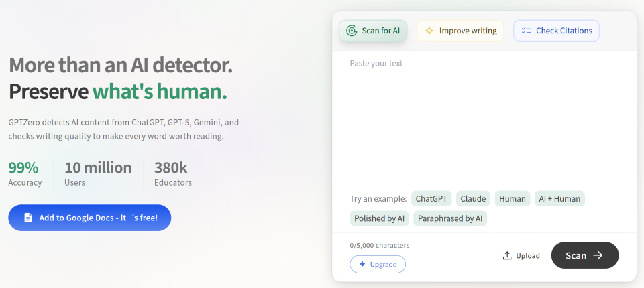Try the Polished by AI example

(379, 218)
